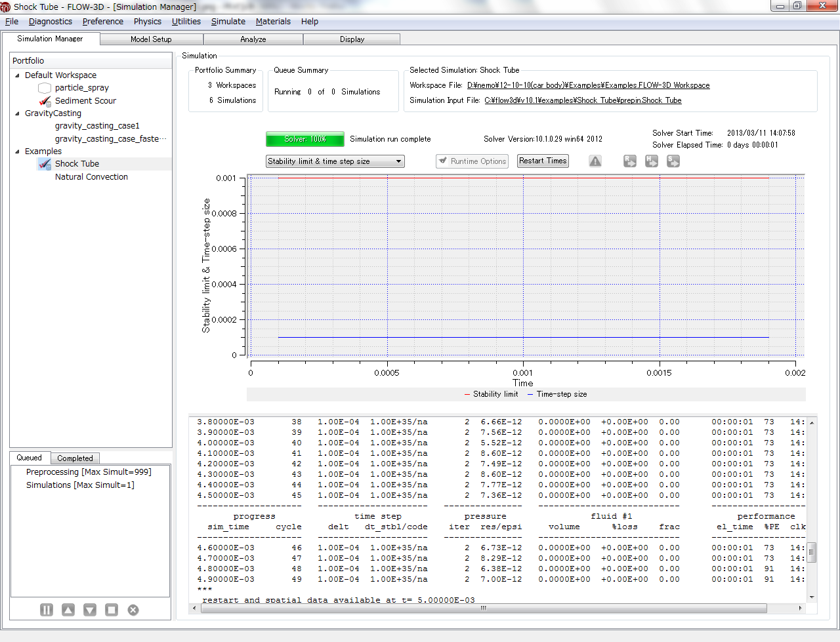Screen dimensions: 840x642
Task: Collapse the Default Workspace tree node
Action: [17, 75]
